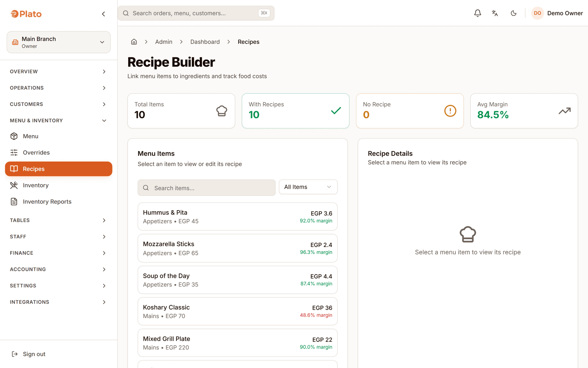Expand the Integrations section
The width and height of the screenshot is (588, 368).
pyautogui.click(x=59, y=302)
